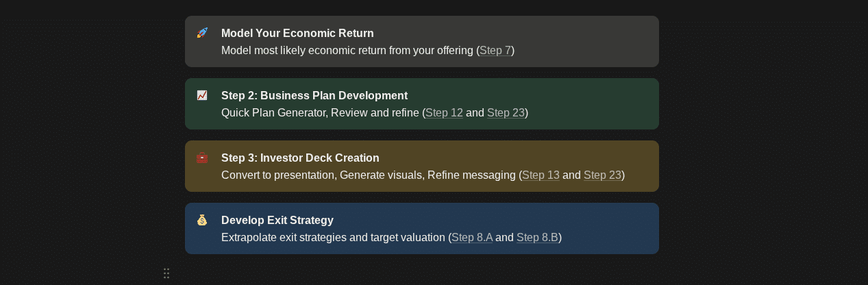Image resolution: width=868 pixels, height=285 pixels.
Task: Click the "Develop Exit Strategy" heading
Action: [277, 220]
